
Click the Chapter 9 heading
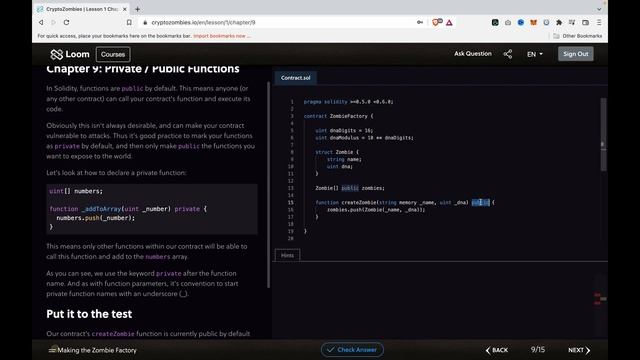tap(143, 69)
